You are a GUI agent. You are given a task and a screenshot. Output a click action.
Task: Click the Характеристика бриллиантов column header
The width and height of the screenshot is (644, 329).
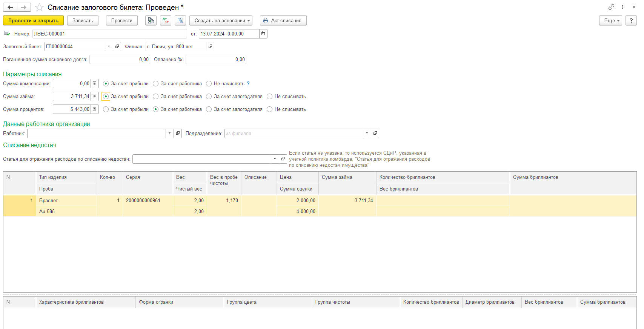pos(86,302)
